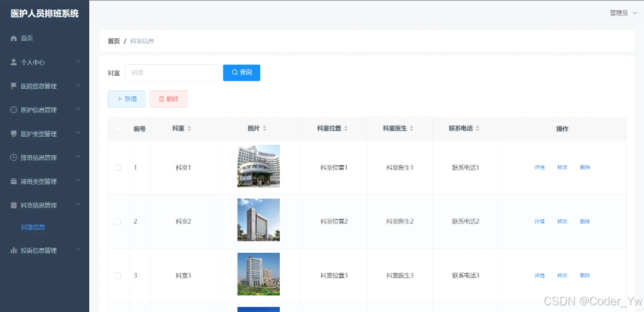
Task: Click 详情 for row 科室3
Action: coord(539,275)
